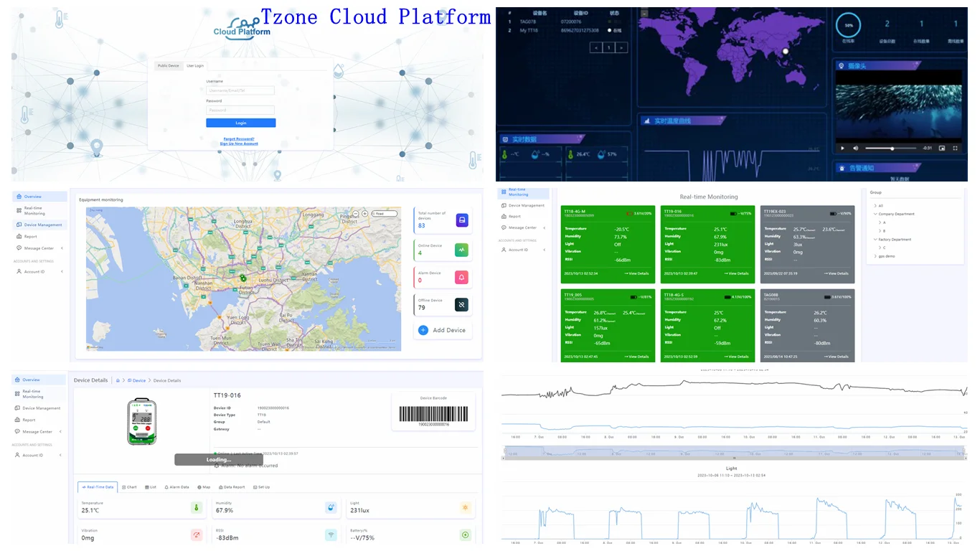This screenshot has height=551, width=980.
Task: Click the camera video progress slider
Action: pos(890,149)
